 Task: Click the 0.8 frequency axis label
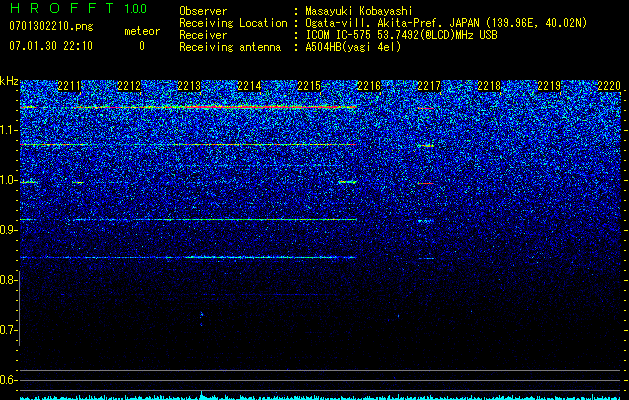pos(8,280)
